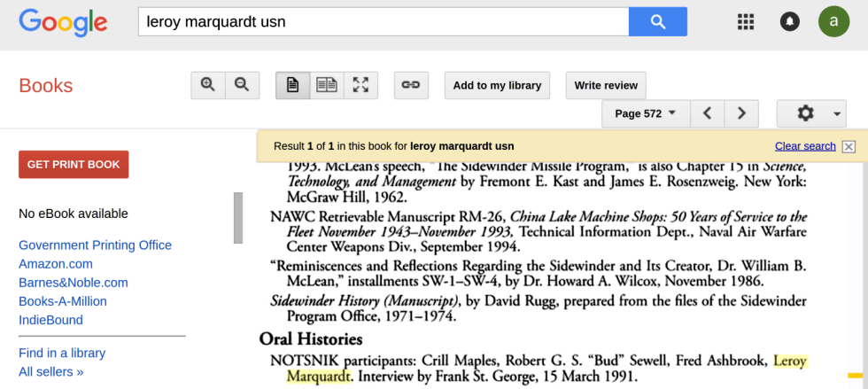Open the Page 572 dropdown
This screenshot has width=868, height=389.
pyautogui.click(x=646, y=113)
